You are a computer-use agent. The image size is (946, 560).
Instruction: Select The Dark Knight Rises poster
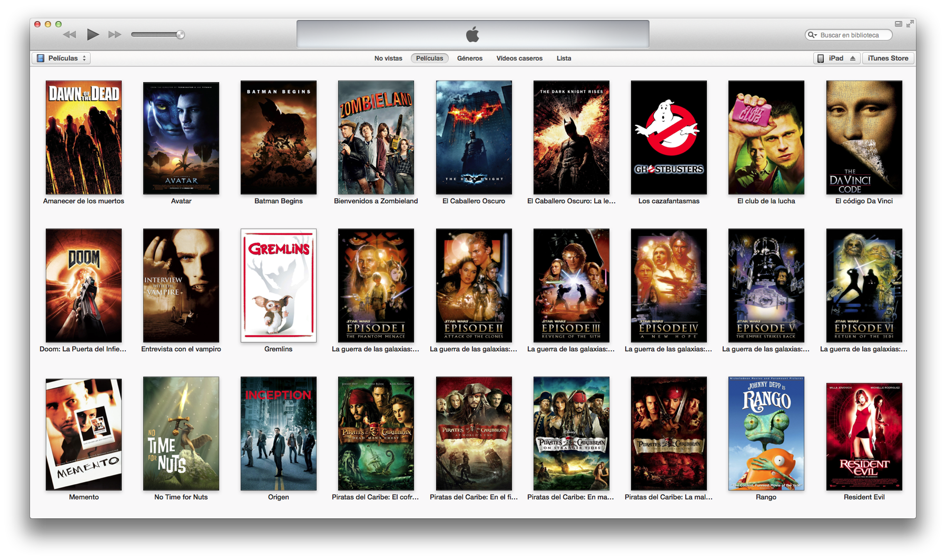[x=571, y=137]
